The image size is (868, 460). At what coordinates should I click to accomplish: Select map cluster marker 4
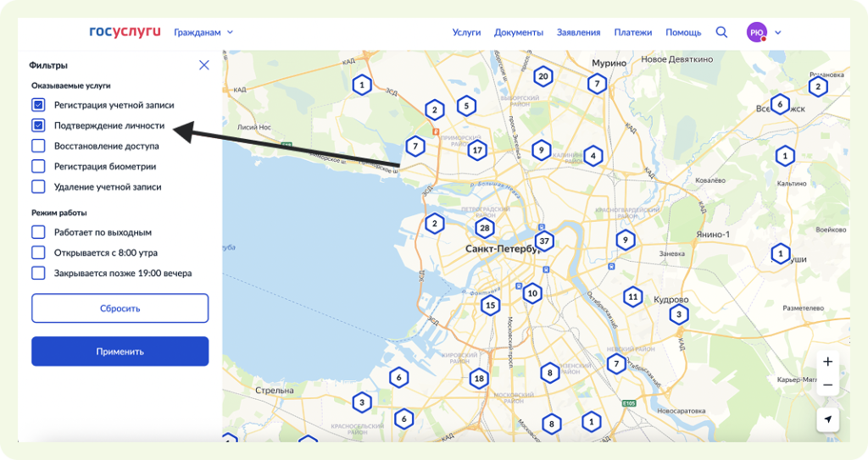[593, 156]
